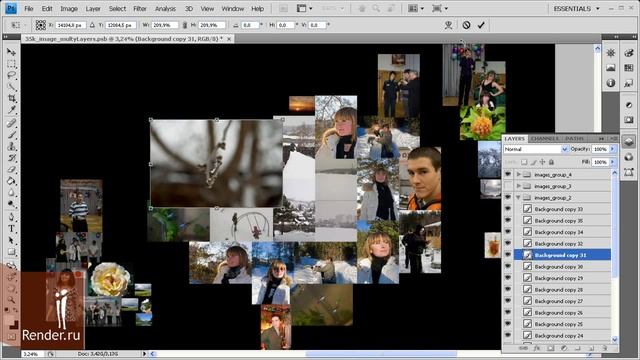Select the Horizontal Type tool
640x360 pixels.
(x=11, y=229)
